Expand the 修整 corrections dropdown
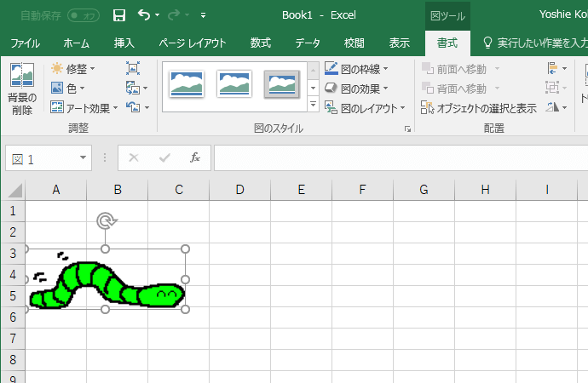This screenshot has height=383, width=588. (72, 68)
